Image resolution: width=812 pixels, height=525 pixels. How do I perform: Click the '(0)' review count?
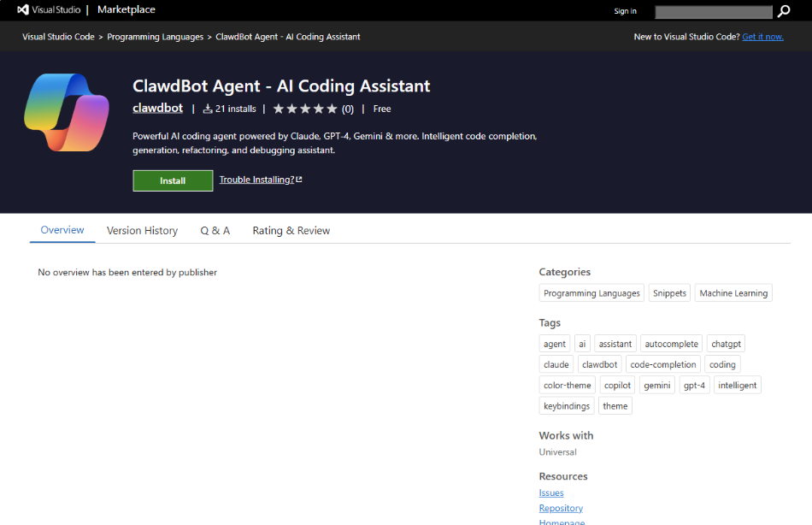(348, 109)
